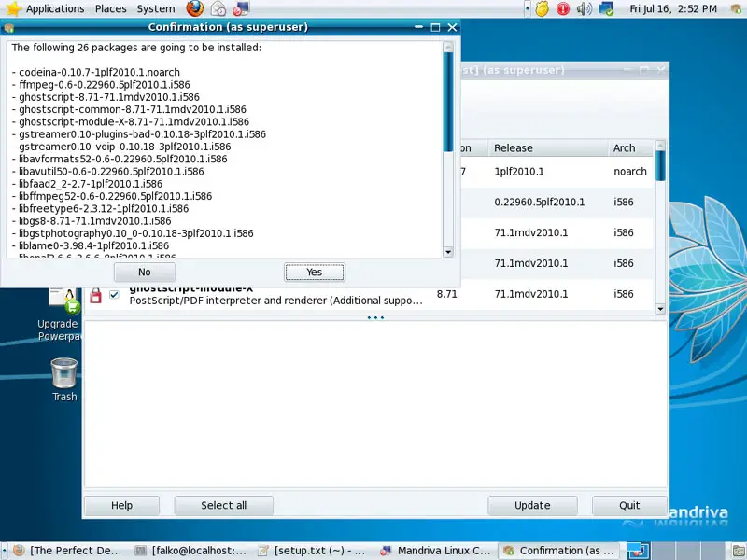Click up arrow of confirmation list scrollbar
The image size is (747, 560).
pos(448,47)
